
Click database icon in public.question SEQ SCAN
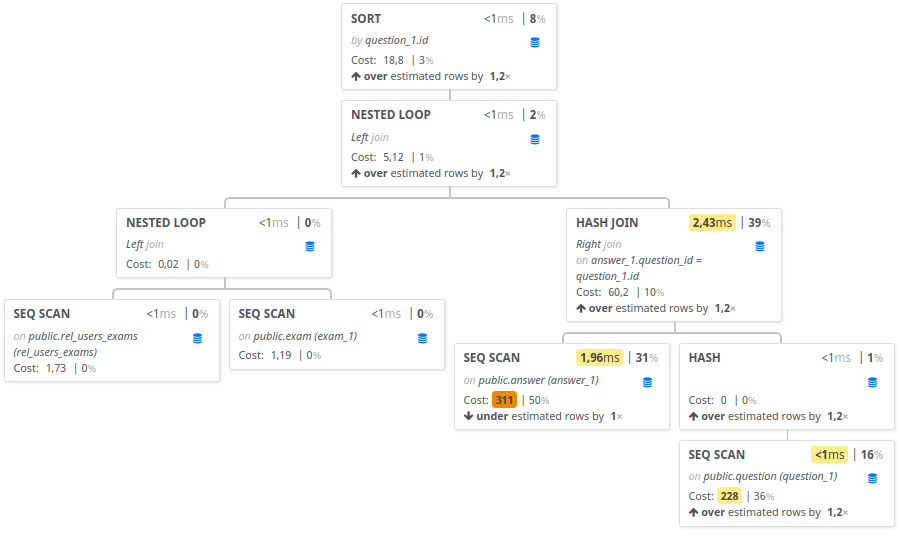coord(872,478)
